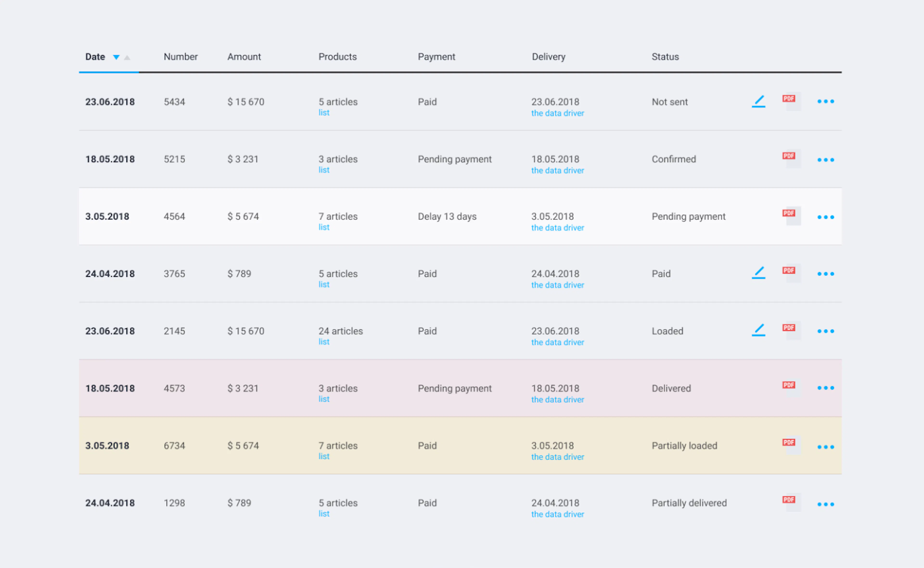The height and width of the screenshot is (568, 924).
Task: Sort Date ascending with grey up arrow
Action: point(127,57)
